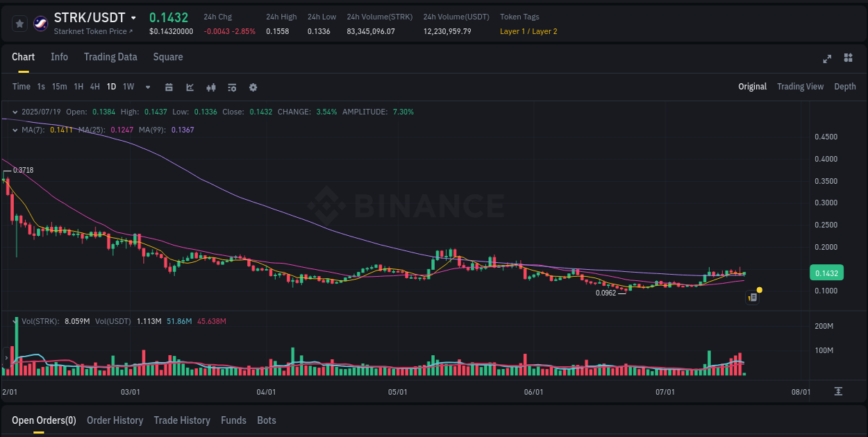Switch to the Trading Data tab

[x=110, y=57]
